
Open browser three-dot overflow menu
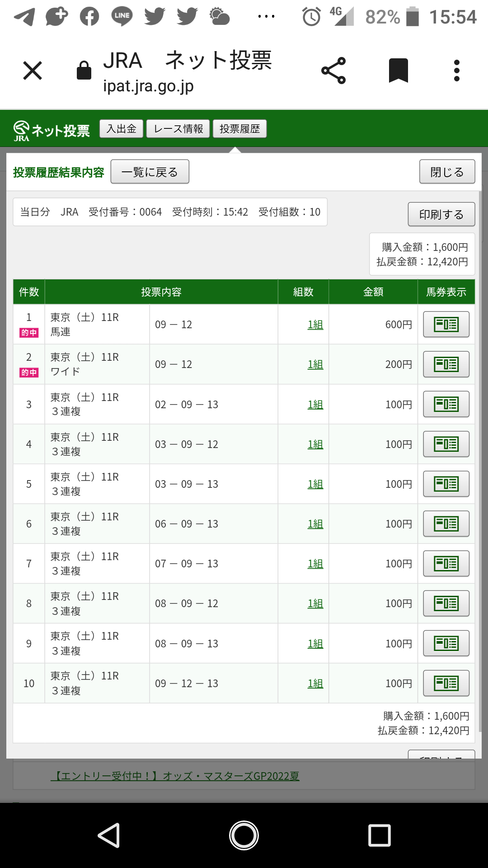click(x=457, y=71)
